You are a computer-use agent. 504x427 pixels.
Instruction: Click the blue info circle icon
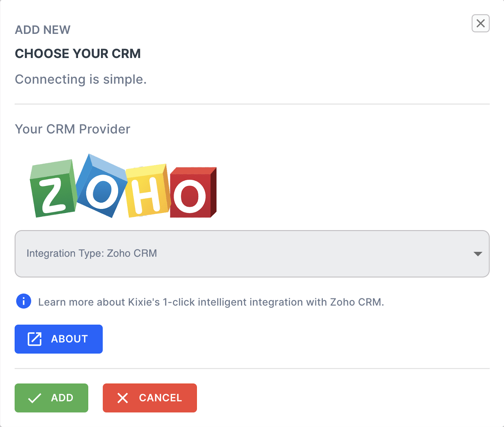[x=24, y=301]
